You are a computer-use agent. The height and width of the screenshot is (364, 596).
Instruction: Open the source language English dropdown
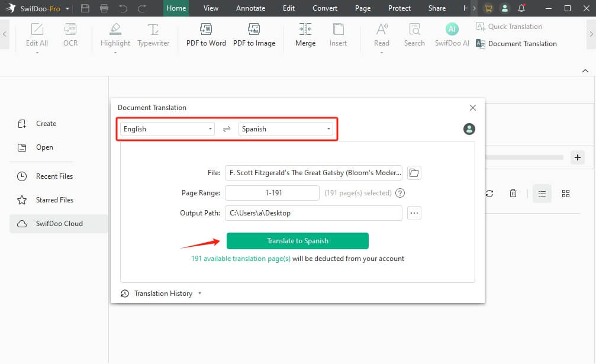167,129
